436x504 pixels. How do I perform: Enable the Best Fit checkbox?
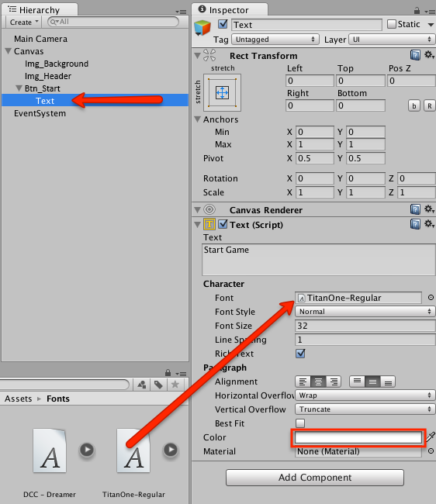[300, 423]
